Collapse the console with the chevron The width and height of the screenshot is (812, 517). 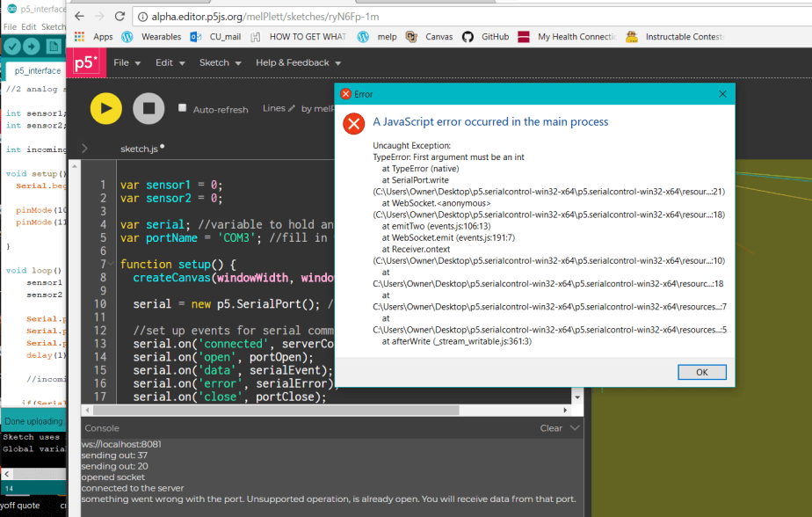(x=575, y=428)
